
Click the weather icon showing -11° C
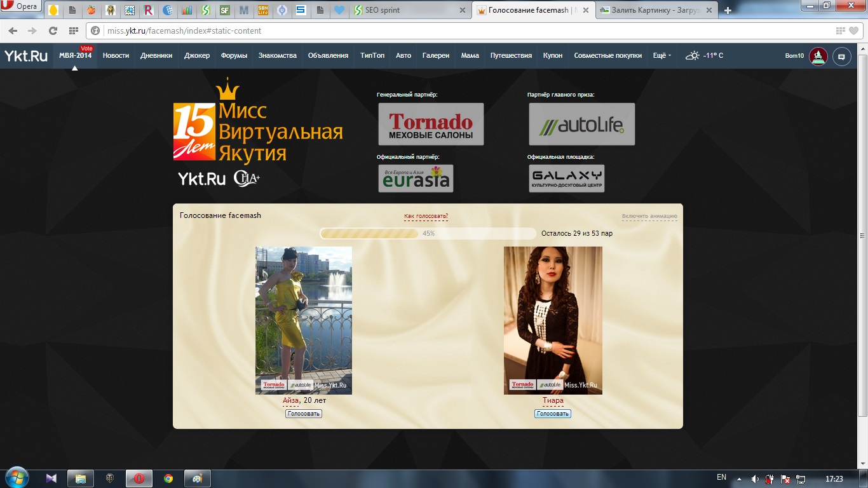[692, 55]
